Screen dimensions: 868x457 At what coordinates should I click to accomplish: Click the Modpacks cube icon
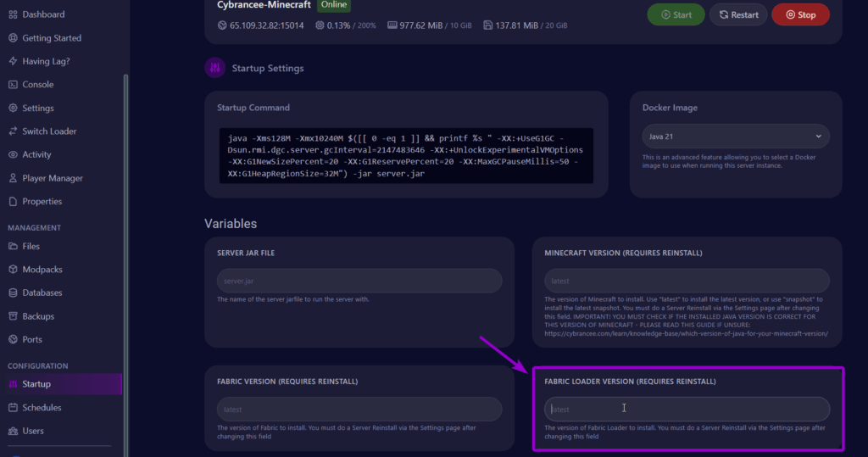click(13, 270)
